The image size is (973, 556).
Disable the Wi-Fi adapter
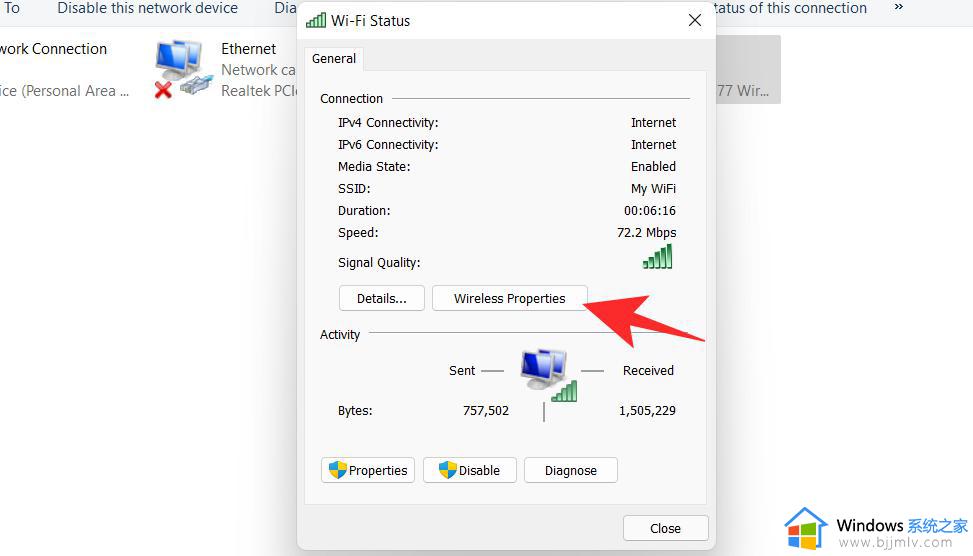point(469,470)
